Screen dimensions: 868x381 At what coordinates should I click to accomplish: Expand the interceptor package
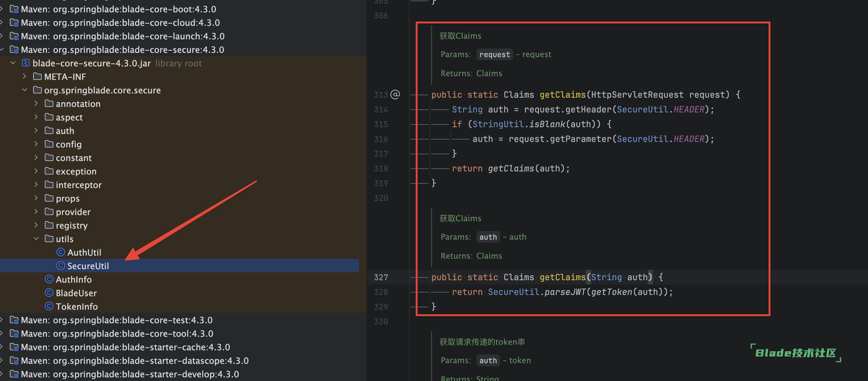point(36,184)
